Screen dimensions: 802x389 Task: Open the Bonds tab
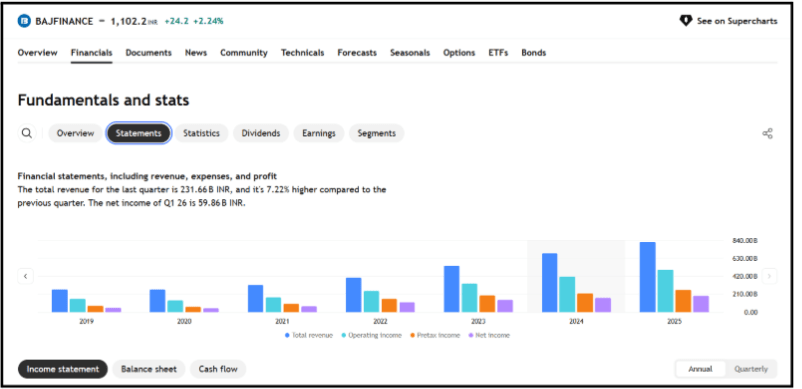click(x=533, y=53)
